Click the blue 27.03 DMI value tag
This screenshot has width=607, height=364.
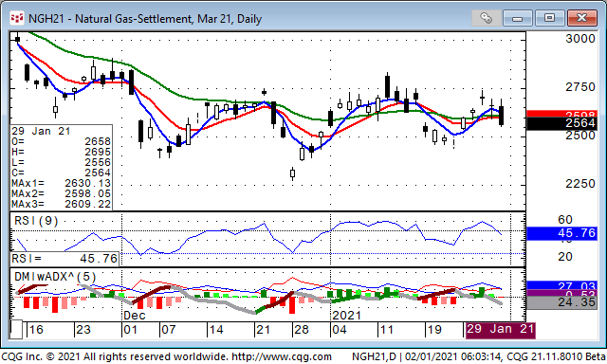[561, 285]
